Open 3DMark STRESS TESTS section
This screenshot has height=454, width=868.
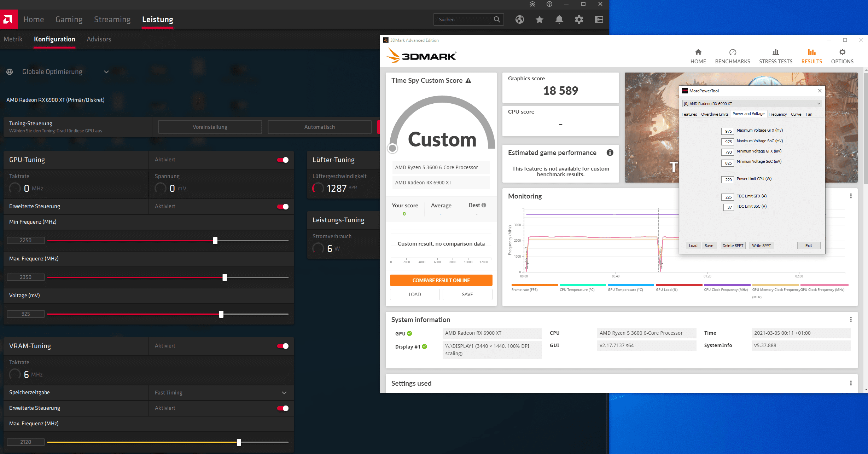point(776,56)
